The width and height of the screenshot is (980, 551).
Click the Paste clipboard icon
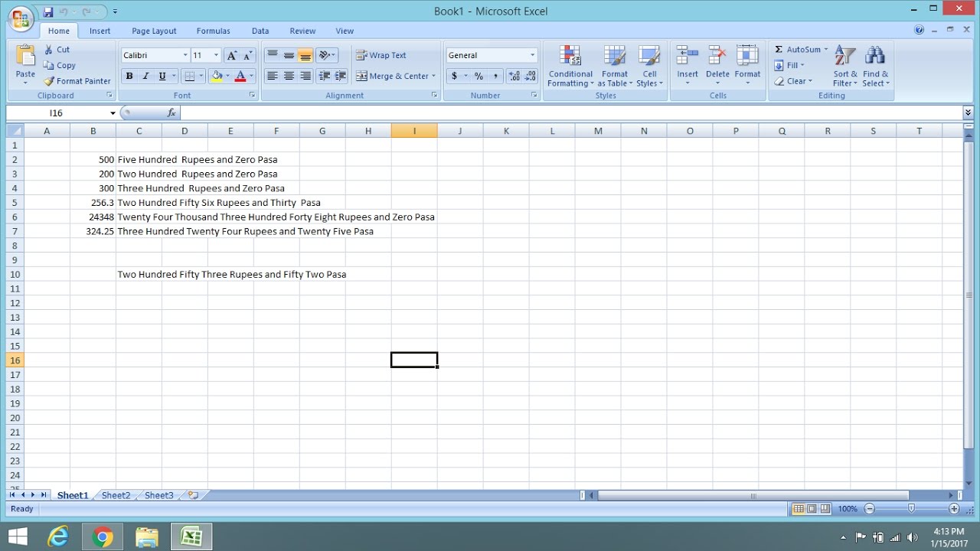pyautogui.click(x=25, y=57)
